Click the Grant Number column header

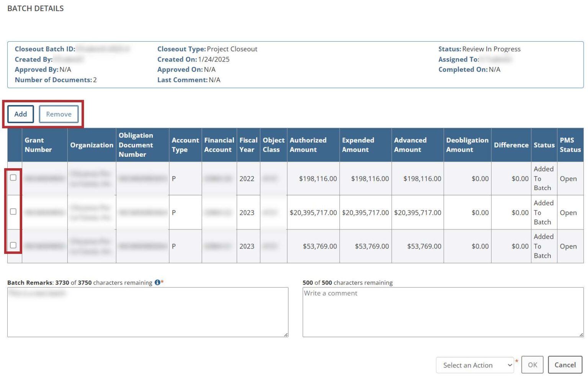[38, 145]
